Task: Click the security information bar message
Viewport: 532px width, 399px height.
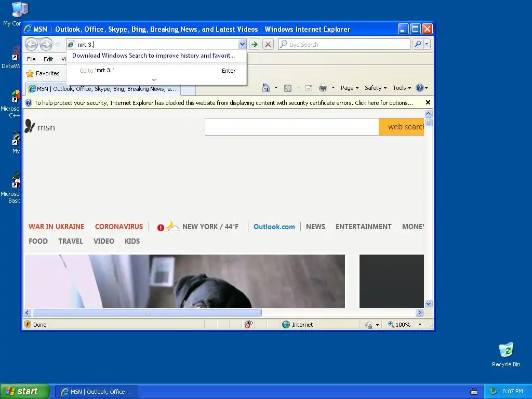Action: point(224,103)
